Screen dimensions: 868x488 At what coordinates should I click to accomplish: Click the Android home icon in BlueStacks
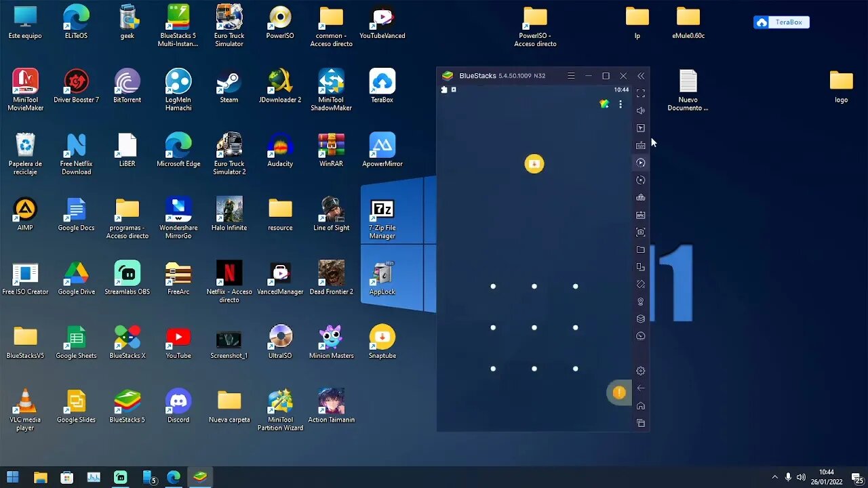pos(641,406)
